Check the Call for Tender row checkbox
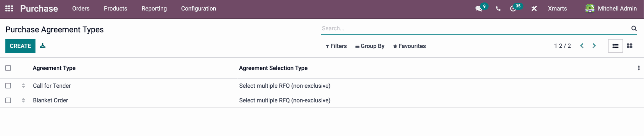Screen dimensions: 644x136 pos(8,86)
